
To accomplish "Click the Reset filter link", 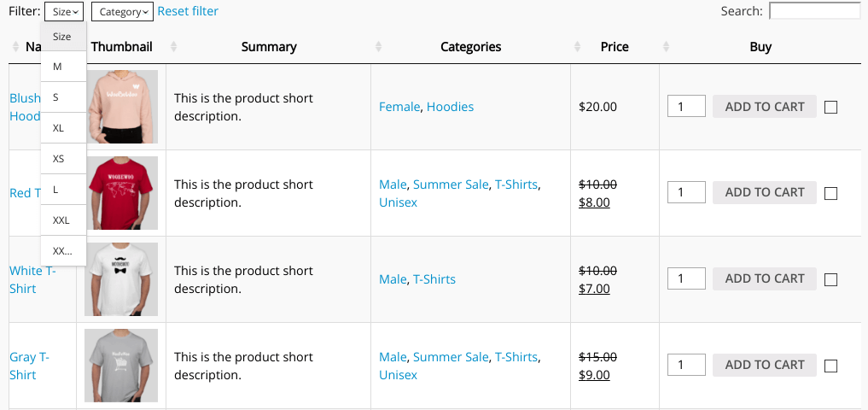I will click(188, 11).
